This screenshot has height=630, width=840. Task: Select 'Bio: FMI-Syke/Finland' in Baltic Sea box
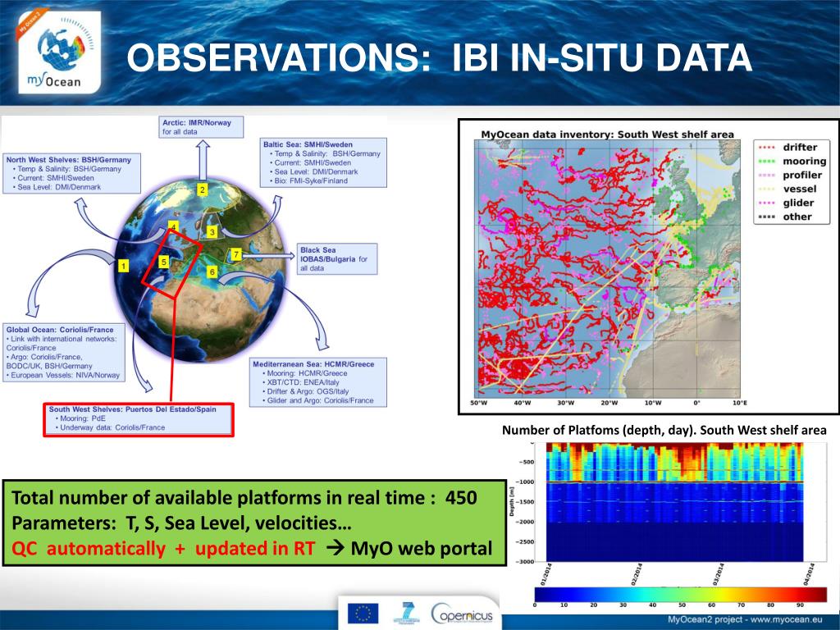(x=308, y=181)
